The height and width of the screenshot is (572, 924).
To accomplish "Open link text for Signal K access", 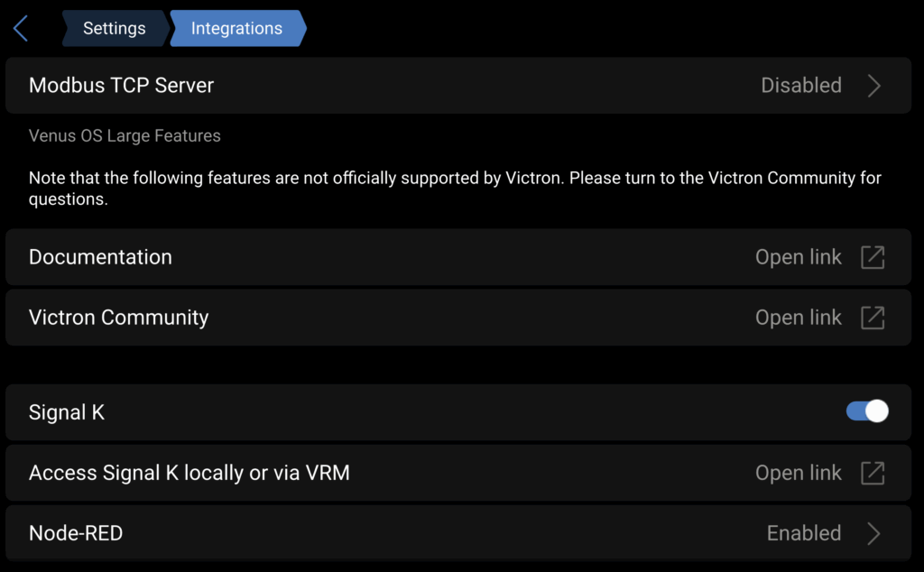I will click(798, 473).
